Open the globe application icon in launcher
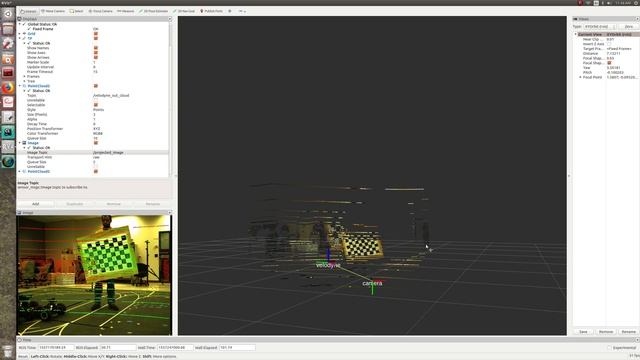The height and width of the screenshot is (360, 640). click(8, 162)
